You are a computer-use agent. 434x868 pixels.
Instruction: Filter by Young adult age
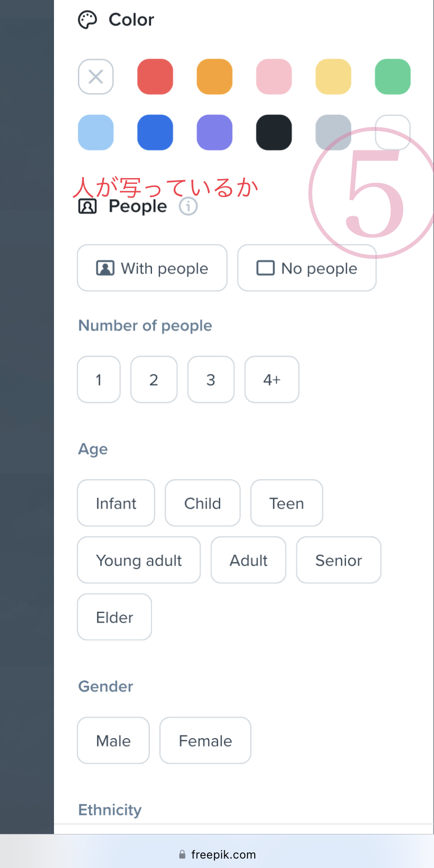click(x=139, y=561)
